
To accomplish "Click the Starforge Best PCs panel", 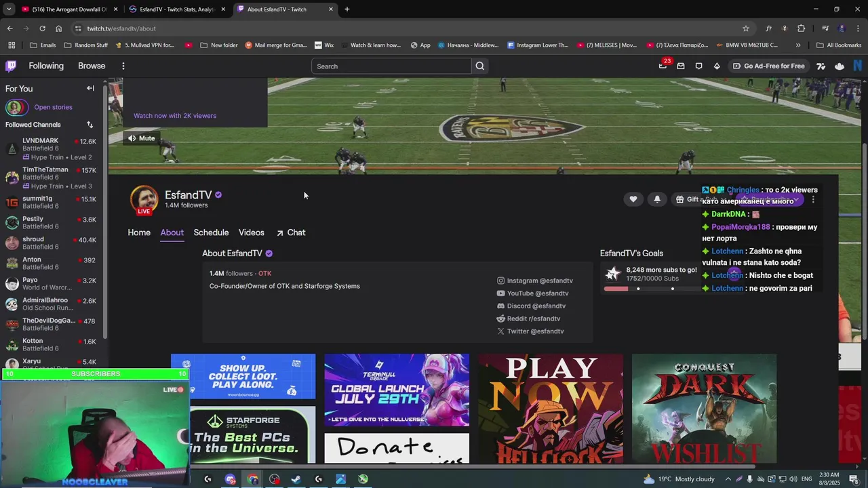I will point(252,434).
